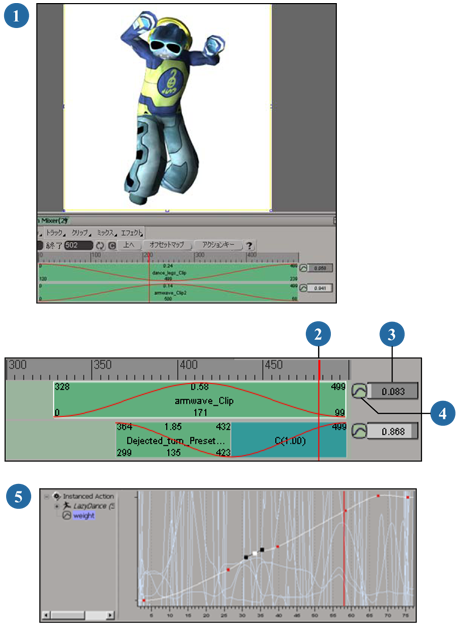Click weight curve icon for dance_legs_Clip track

[303, 268]
